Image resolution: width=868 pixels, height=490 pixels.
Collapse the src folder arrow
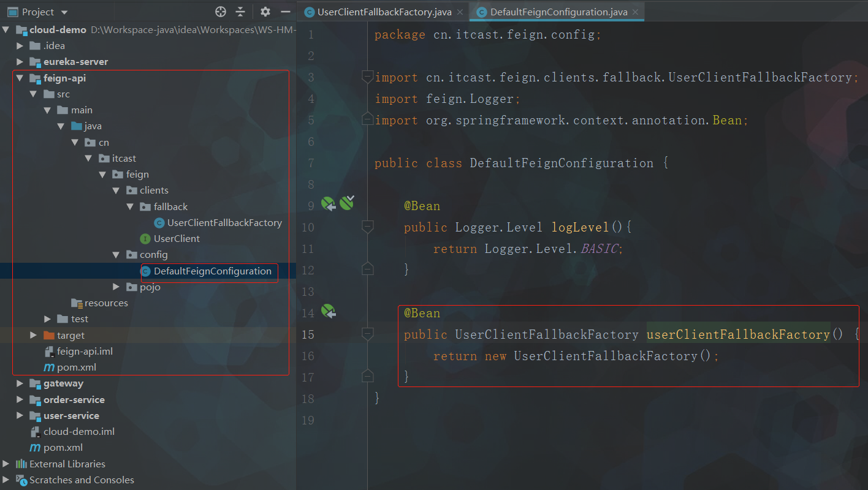coord(34,94)
